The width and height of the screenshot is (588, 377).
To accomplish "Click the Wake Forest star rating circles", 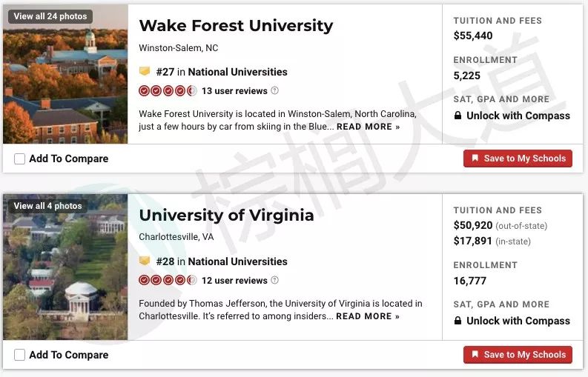I will 168,90.
